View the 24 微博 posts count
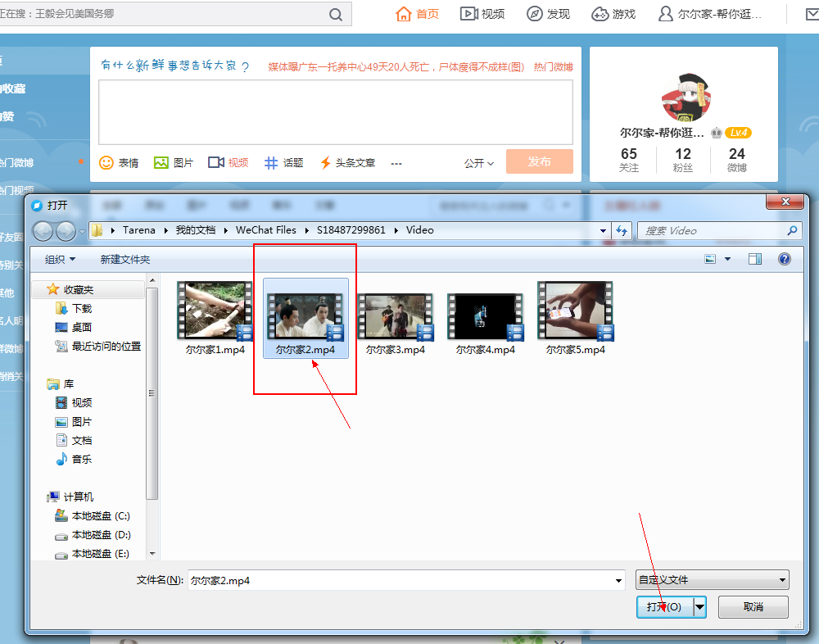Viewport: 819px width, 644px height. 736,160
